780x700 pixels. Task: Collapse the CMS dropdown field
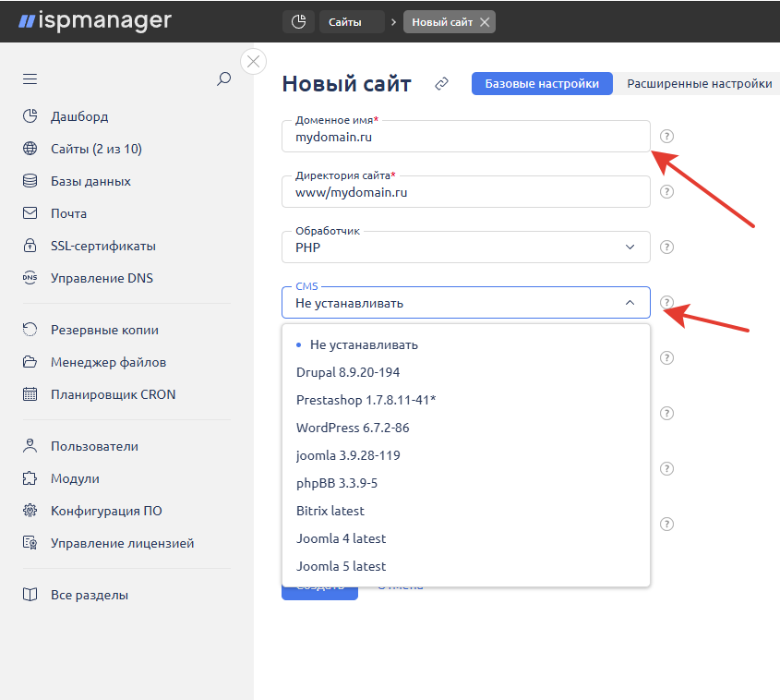click(x=466, y=303)
